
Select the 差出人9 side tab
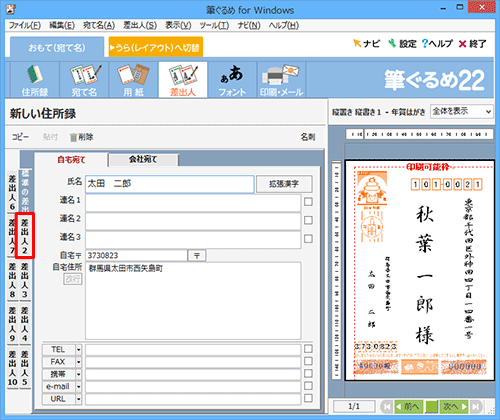12,324
